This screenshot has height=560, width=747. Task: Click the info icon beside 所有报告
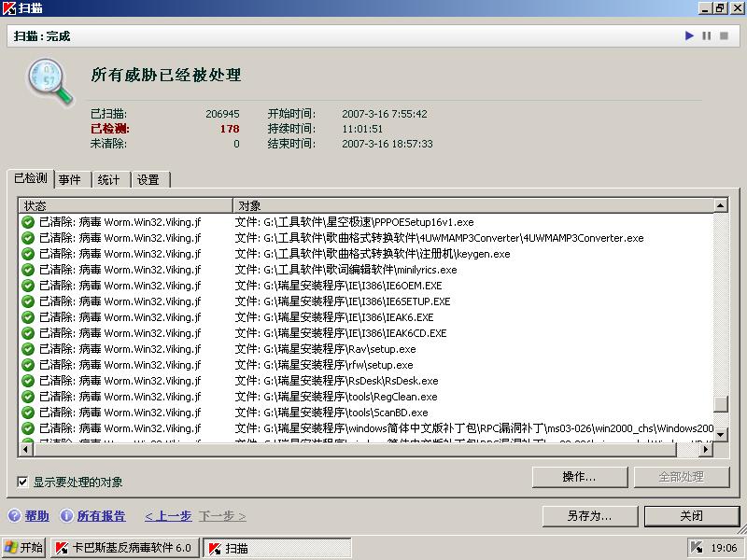click(66, 516)
